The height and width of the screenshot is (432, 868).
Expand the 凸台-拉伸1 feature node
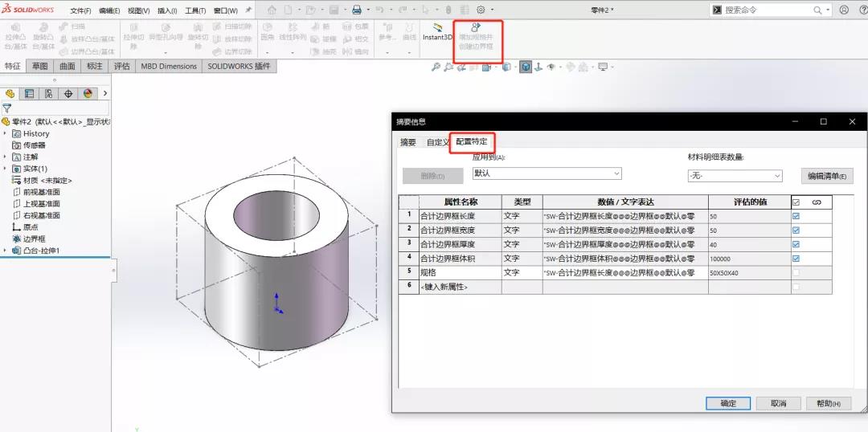click(6, 251)
